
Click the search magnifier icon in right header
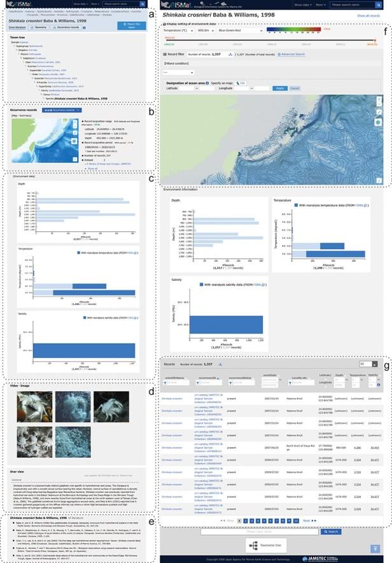coord(379,4)
